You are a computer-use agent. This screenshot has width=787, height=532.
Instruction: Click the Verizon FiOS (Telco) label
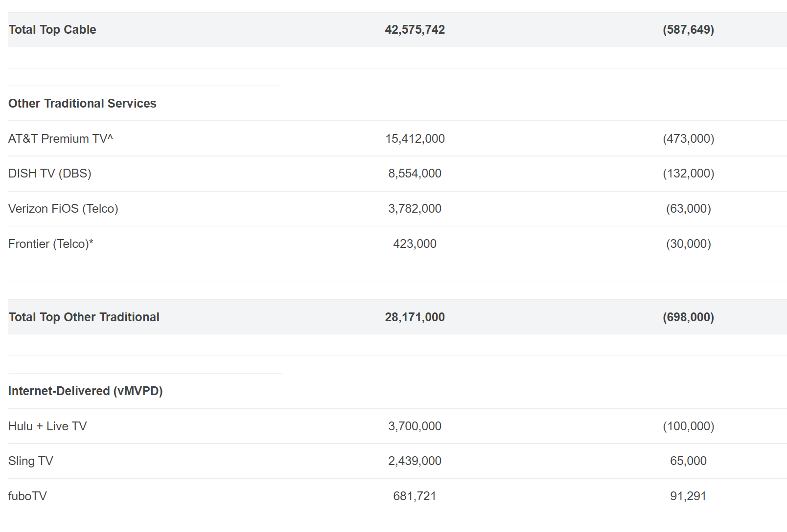pyautogui.click(x=63, y=209)
